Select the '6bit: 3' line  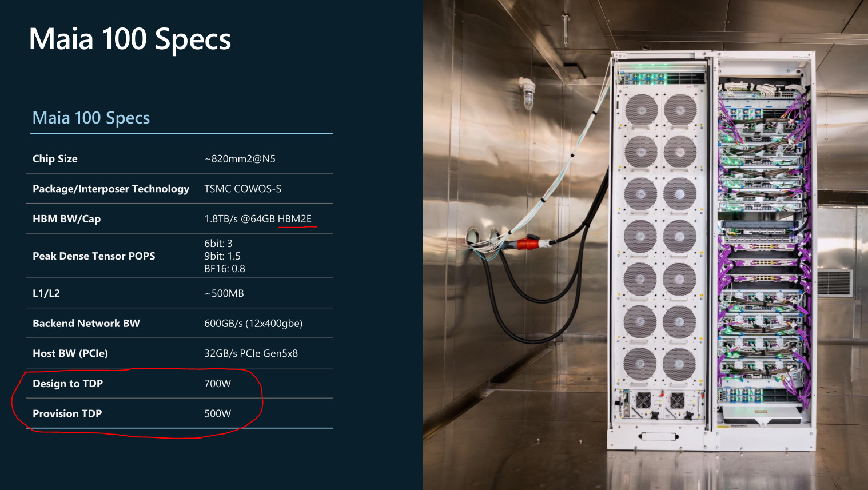218,244
